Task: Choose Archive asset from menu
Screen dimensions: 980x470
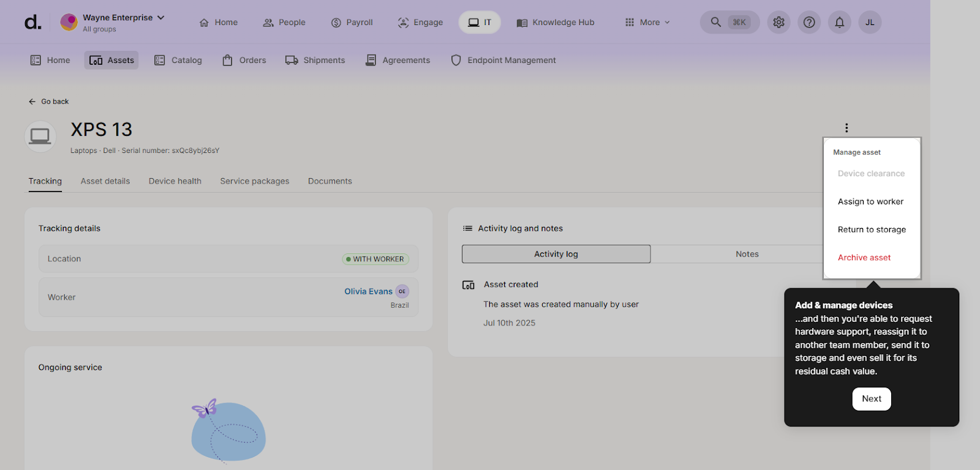Action: click(864, 258)
